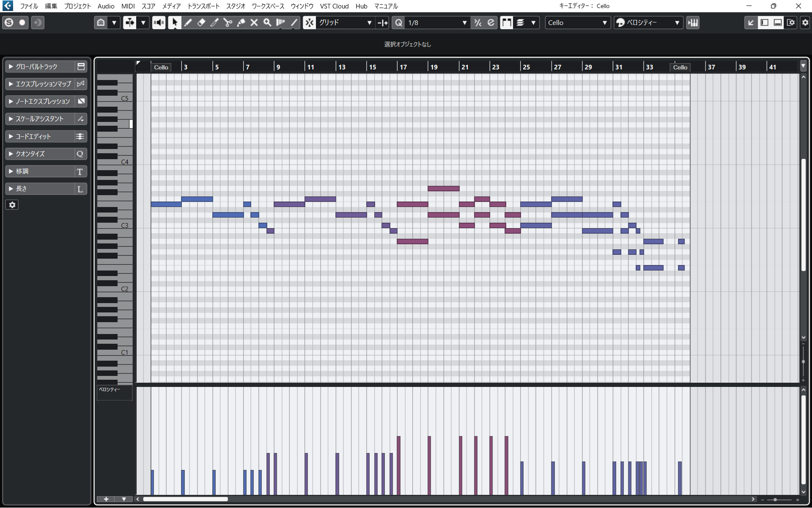Select the Zoom magnifier tool
Screen dimensions: 812x508
pos(267,23)
